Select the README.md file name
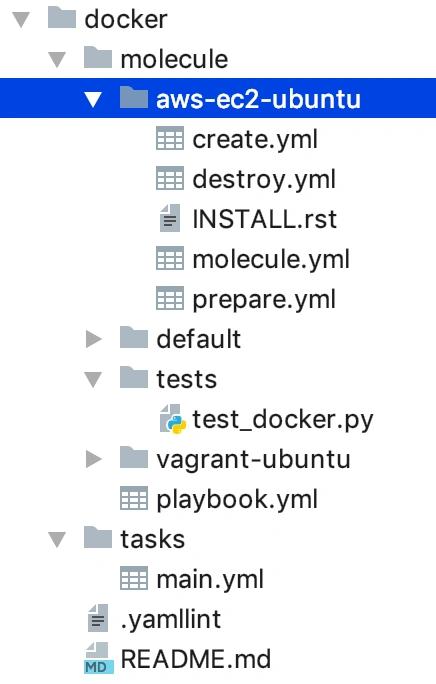 click(x=196, y=659)
